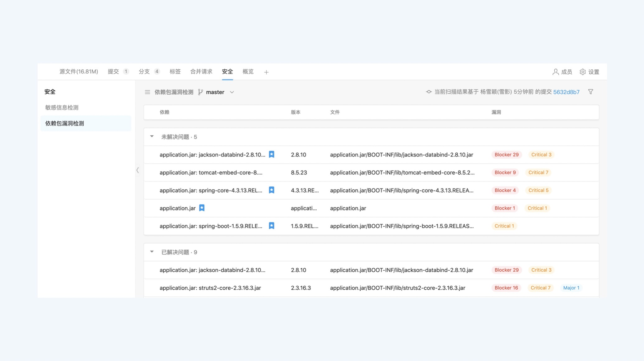Open commit link 5632d8b7
Screen dimensions: 644x361
coord(566,92)
